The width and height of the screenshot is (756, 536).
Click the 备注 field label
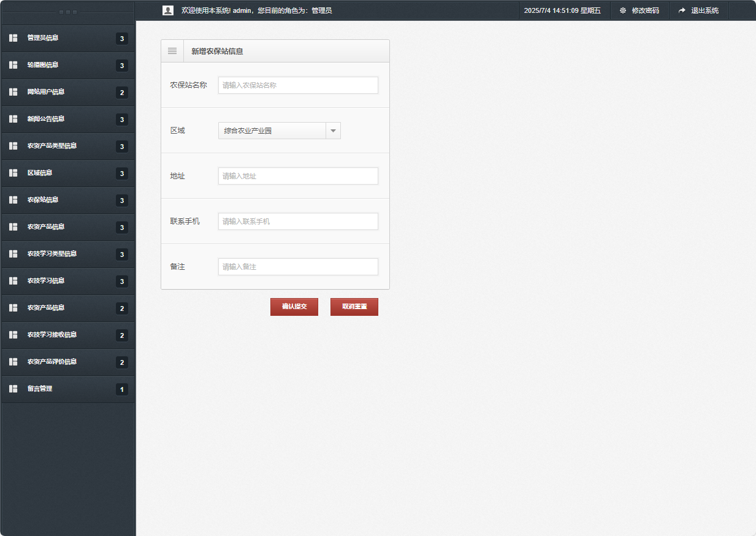coord(177,267)
